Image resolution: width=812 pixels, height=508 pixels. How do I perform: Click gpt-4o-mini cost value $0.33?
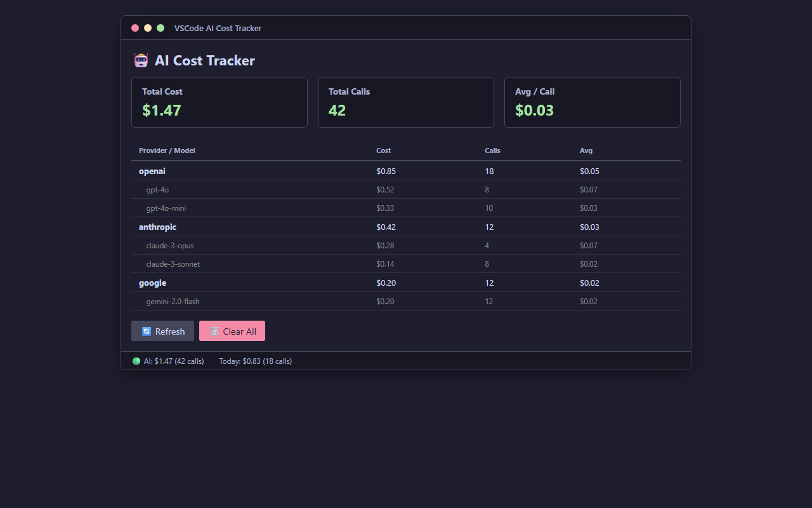[385, 208]
